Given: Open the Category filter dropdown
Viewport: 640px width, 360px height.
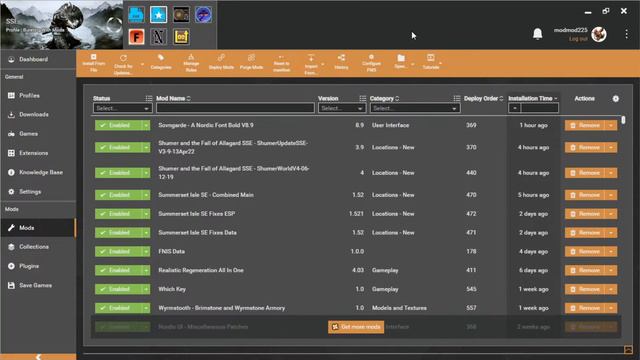Looking at the screenshot, I should pos(415,108).
